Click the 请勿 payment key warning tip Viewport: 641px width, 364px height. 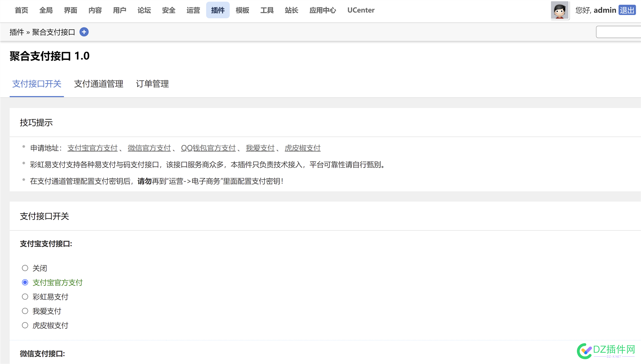tap(157, 181)
